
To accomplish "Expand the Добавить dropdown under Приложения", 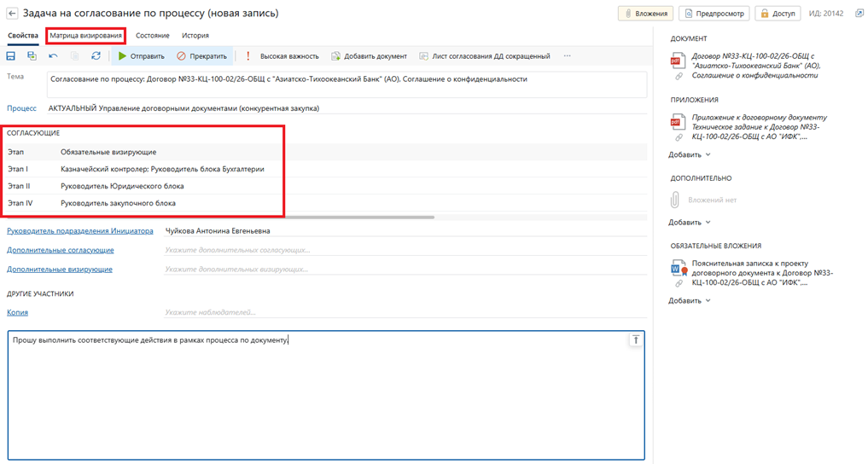I will point(690,155).
